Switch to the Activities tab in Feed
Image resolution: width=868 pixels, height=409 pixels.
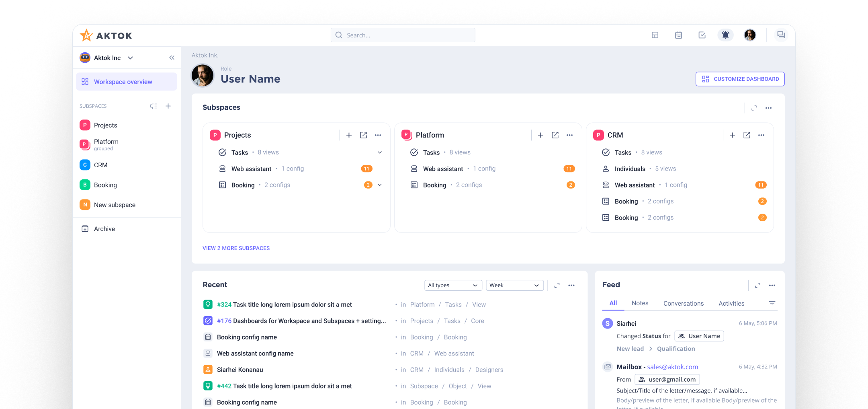[731, 303]
